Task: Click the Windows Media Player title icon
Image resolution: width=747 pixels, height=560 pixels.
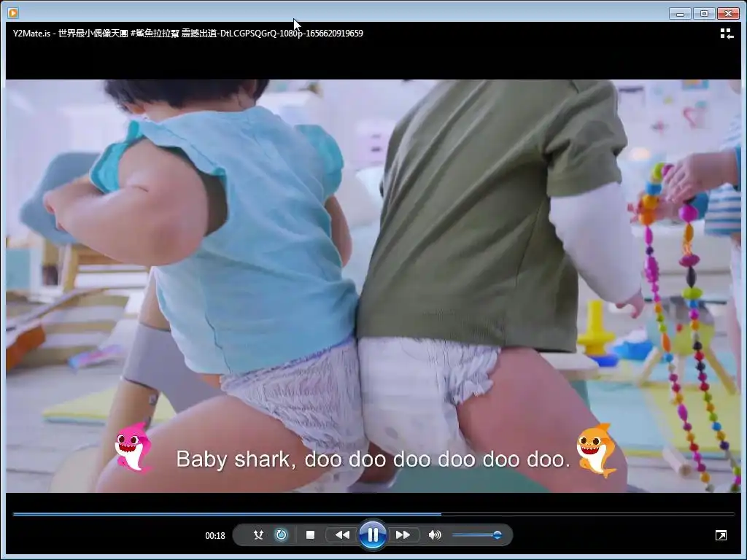Action: pyautogui.click(x=13, y=13)
